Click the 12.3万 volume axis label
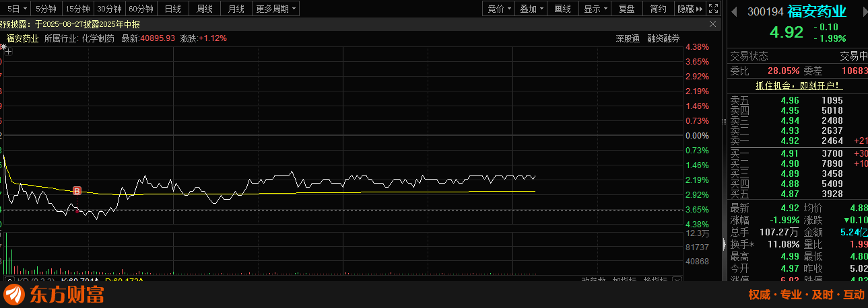The width and height of the screenshot is (868, 308). click(696, 234)
